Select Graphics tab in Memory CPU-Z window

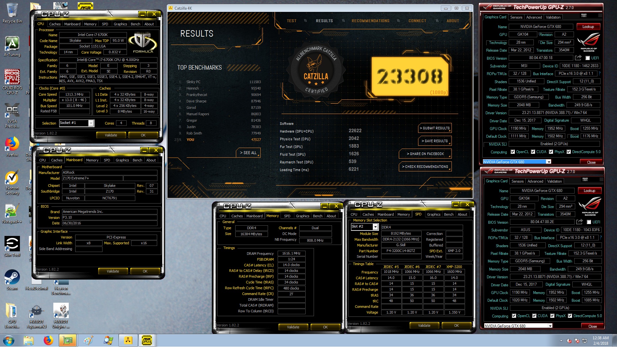click(302, 216)
